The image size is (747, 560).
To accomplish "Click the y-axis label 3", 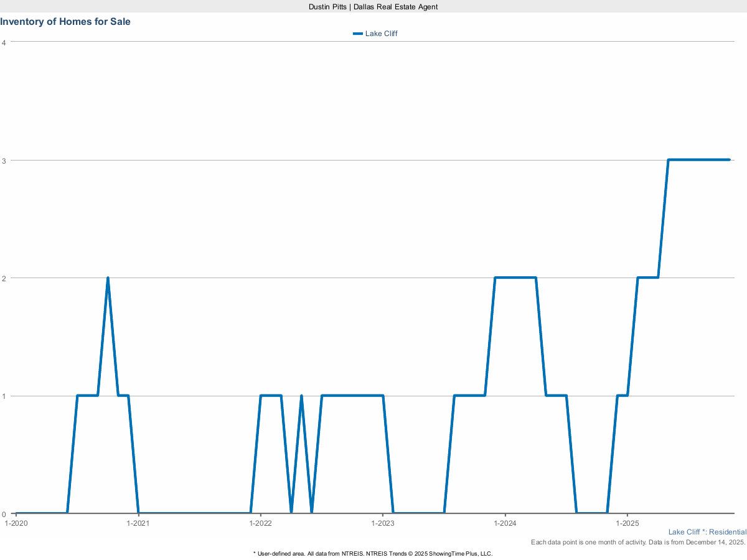I will pyautogui.click(x=4, y=160).
